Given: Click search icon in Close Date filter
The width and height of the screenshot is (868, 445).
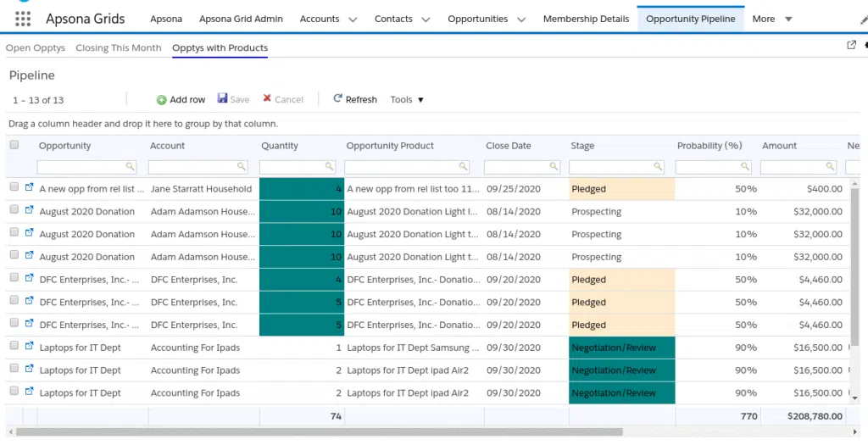Looking at the screenshot, I should [x=553, y=166].
